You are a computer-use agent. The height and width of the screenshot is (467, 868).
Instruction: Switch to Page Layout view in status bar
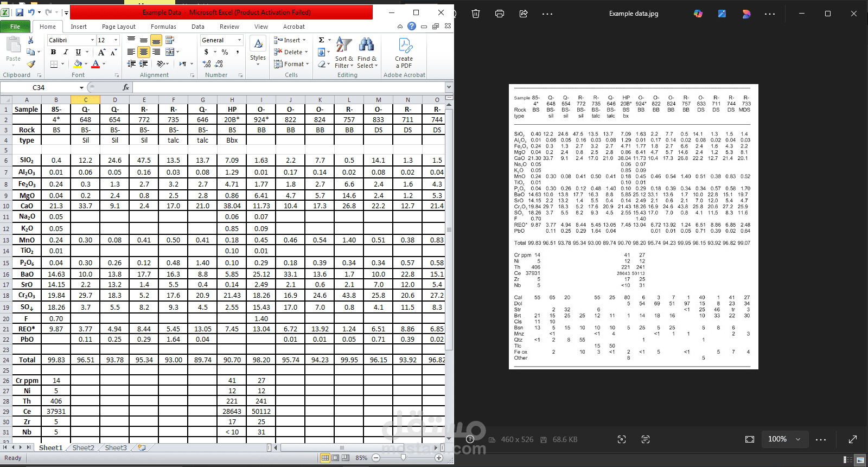(x=335, y=458)
